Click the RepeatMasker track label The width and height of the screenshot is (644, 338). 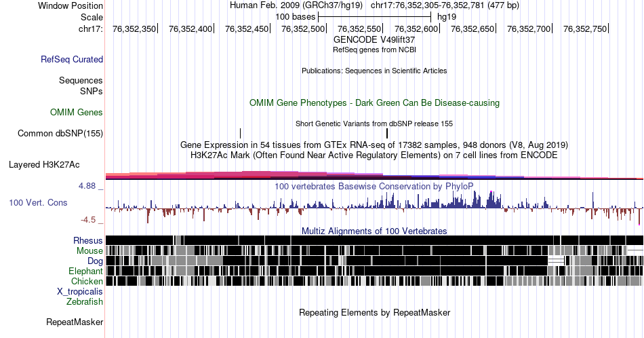pyautogui.click(x=75, y=322)
